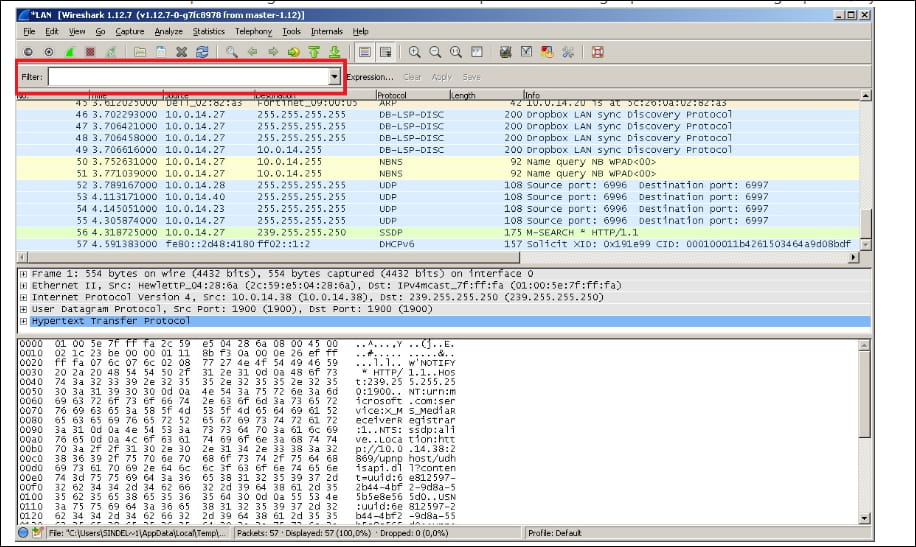916x547 pixels.
Task: Open the Internals menu
Action: pyautogui.click(x=327, y=32)
